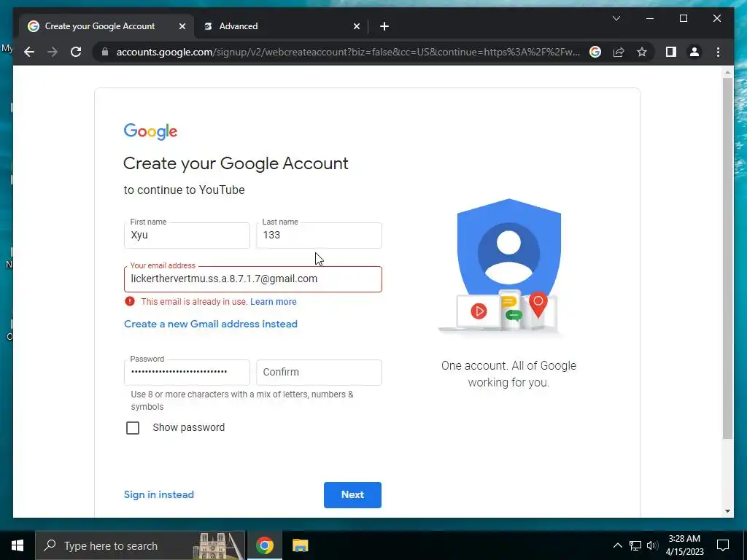Screen dimensions: 747x560
Task: Go back using the browser back arrow
Action: coord(29,52)
